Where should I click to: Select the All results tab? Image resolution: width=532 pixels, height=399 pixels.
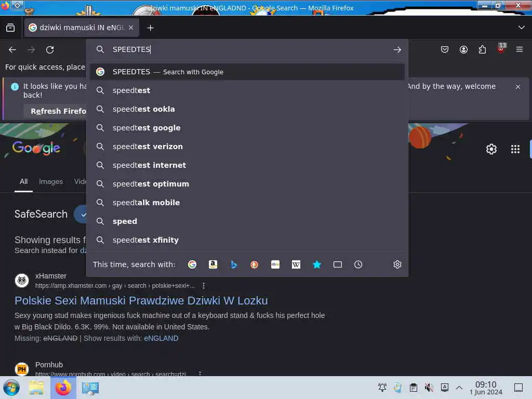point(23,182)
